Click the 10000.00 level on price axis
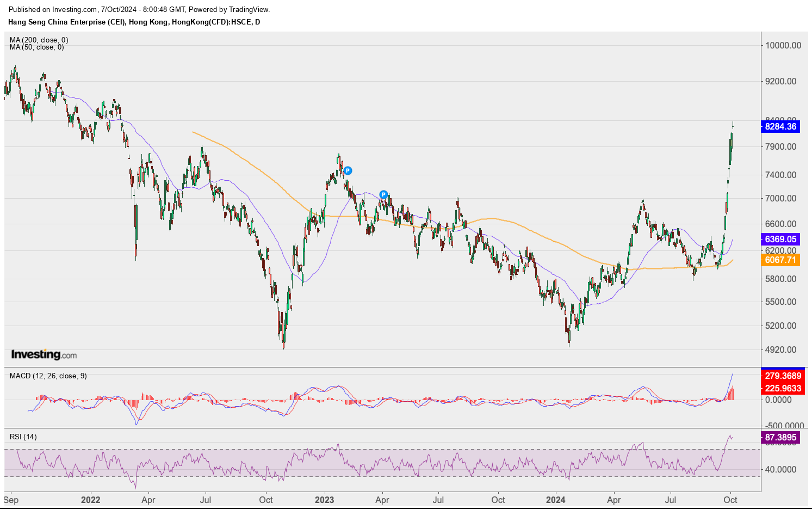Image resolution: width=812 pixels, height=509 pixels. tap(783, 45)
